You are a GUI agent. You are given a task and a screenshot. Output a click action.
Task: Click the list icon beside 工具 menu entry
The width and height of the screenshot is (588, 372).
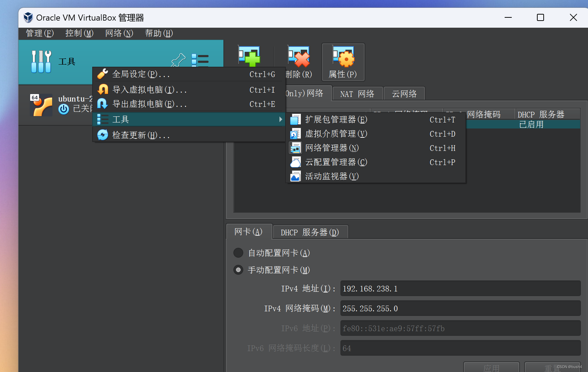pyautogui.click(x=102, y=119)
